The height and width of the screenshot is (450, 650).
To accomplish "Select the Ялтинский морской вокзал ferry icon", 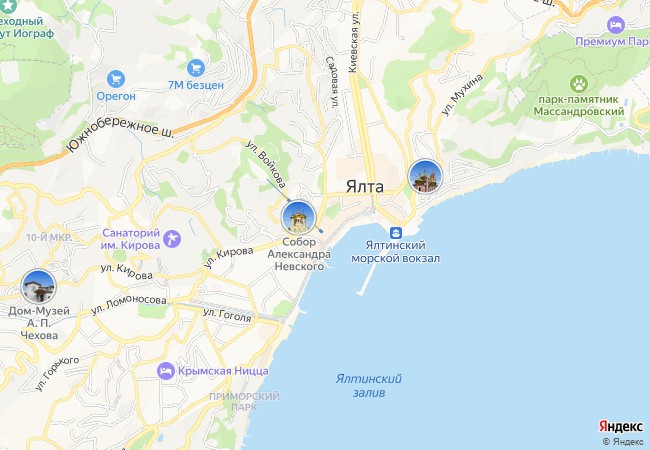I will pyautogui.click(x=395, y=232).
